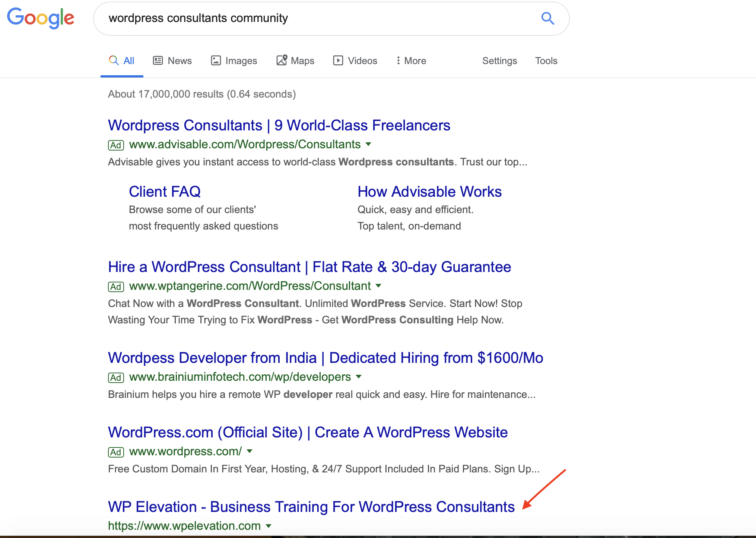756x538 pixels.
Task: Open WordPress.com Official Site ad link
Action: (x=308, y=433)
